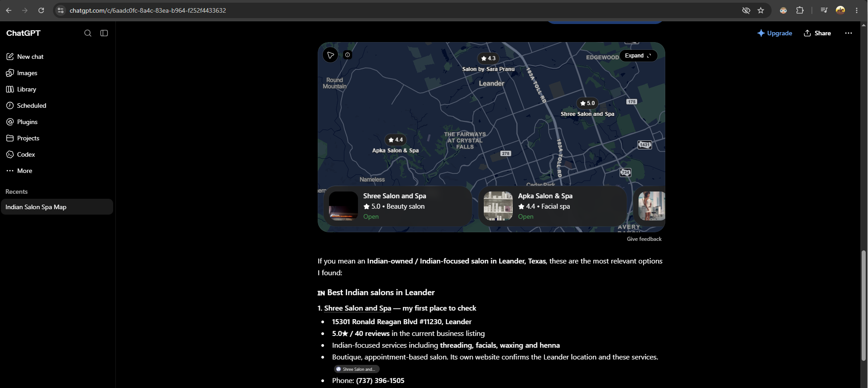Open the Apka Salon & Spa card thumbnail
Image resolution: width=868 pixels, height=388 pixels.
498,206
